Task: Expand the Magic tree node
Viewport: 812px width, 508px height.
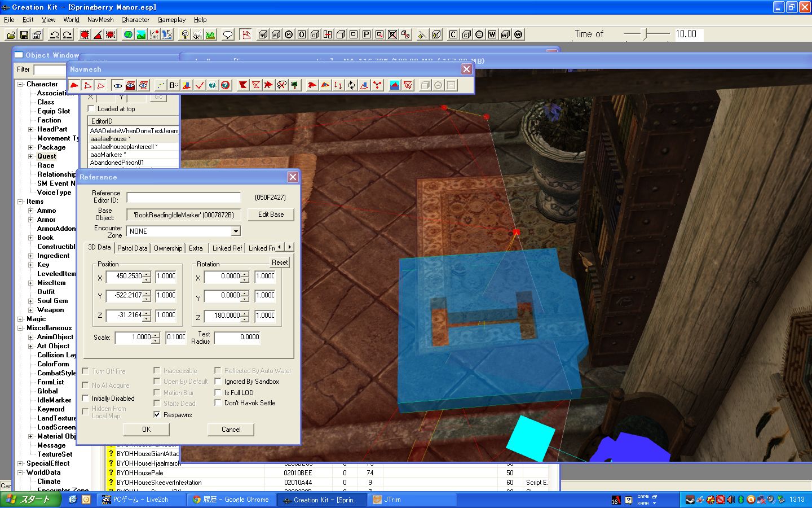Action: pos(20,319)
